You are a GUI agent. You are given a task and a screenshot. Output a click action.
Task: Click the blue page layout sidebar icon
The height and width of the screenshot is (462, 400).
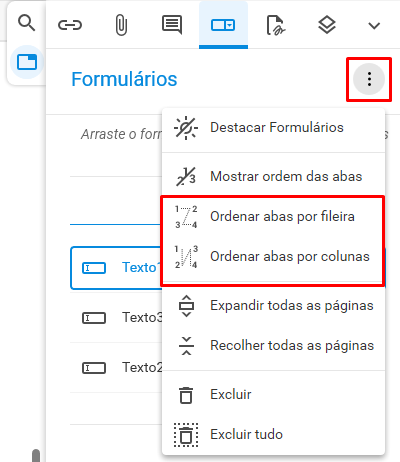click(27, 62)
